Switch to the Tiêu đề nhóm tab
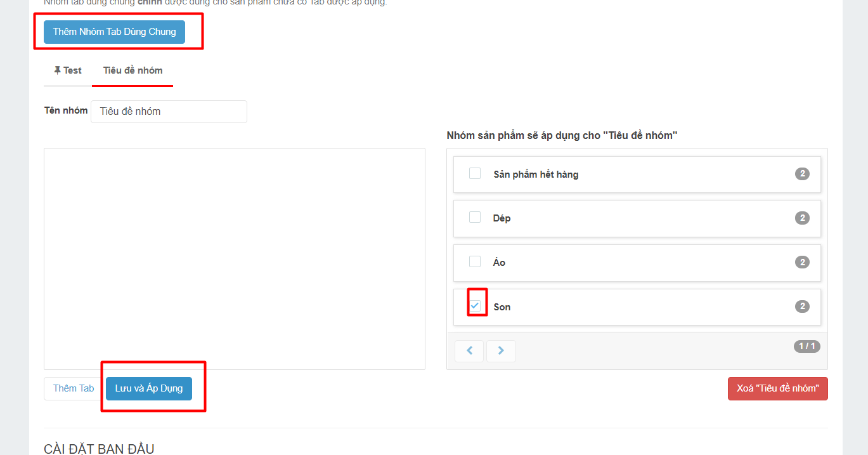This screenshot has height=455, width=868. pos(133,70)
